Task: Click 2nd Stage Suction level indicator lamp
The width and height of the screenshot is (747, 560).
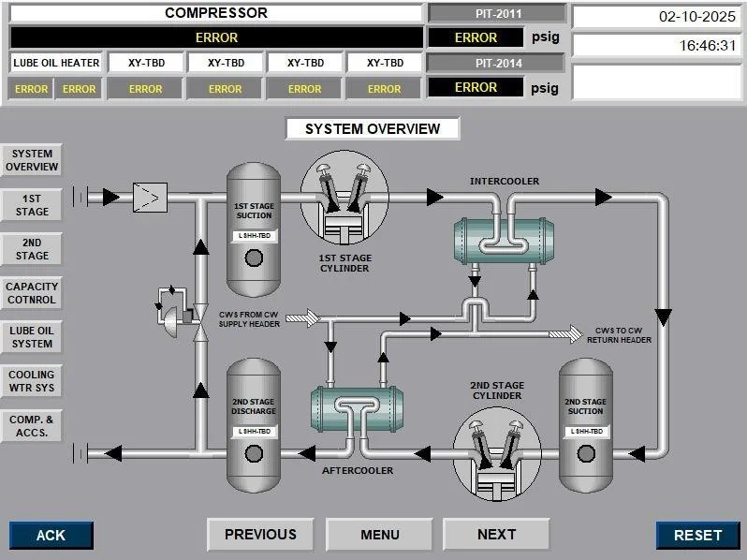Action: click(x=586, y=453)
